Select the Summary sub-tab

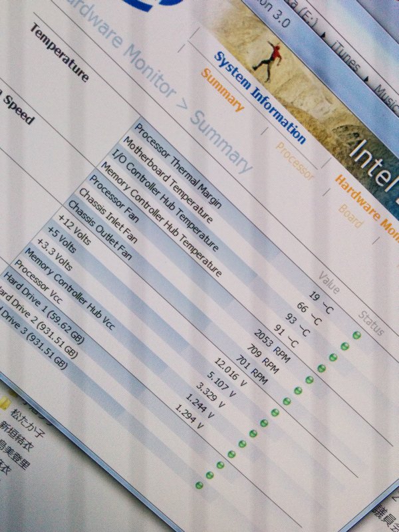(223, 90)
